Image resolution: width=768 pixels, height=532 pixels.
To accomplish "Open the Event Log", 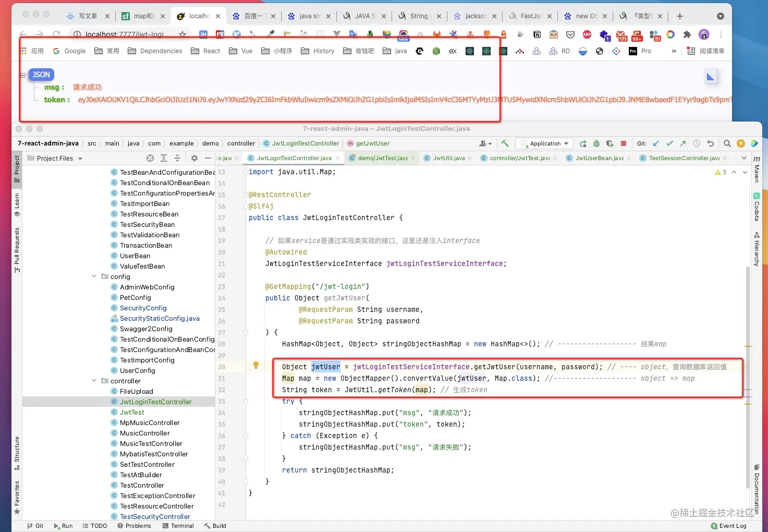I will click(x=728, y=526).
